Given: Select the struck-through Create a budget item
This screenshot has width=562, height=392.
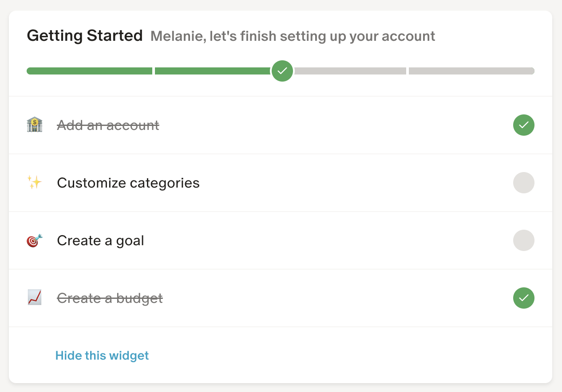Looking at the screenshot, I should [x=110, y=298].
